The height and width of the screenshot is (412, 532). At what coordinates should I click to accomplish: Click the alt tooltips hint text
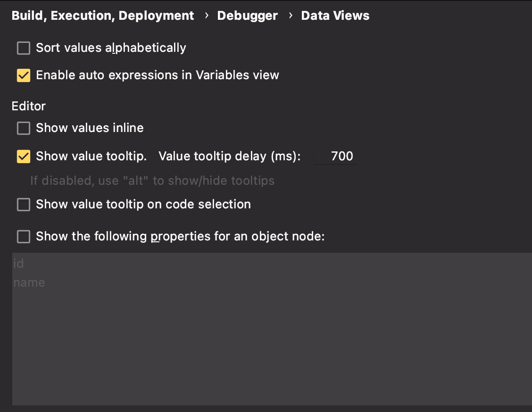point(152,181)
